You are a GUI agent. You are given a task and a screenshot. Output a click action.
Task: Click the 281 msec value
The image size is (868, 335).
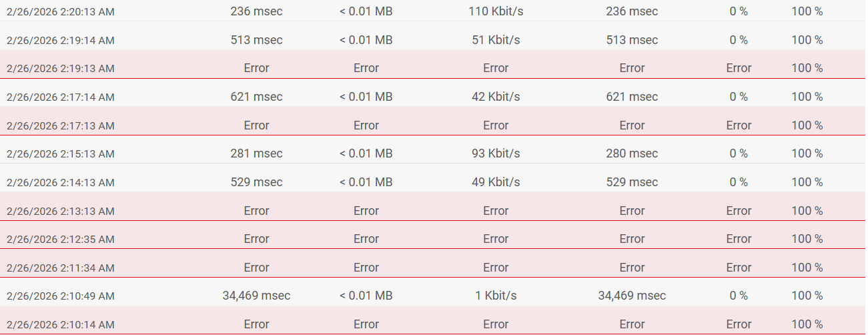pyautogui.click(x=256, y=153)
